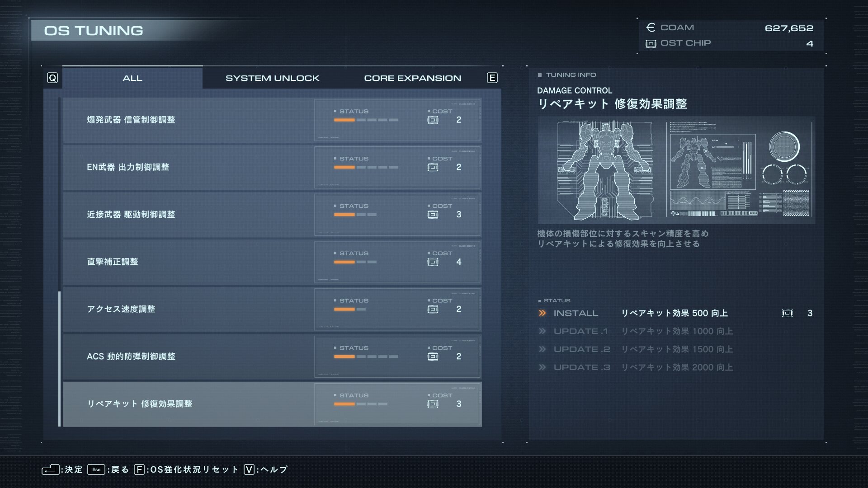Click status progress bar of EN武器 出力制御調整

pos(366,167)
